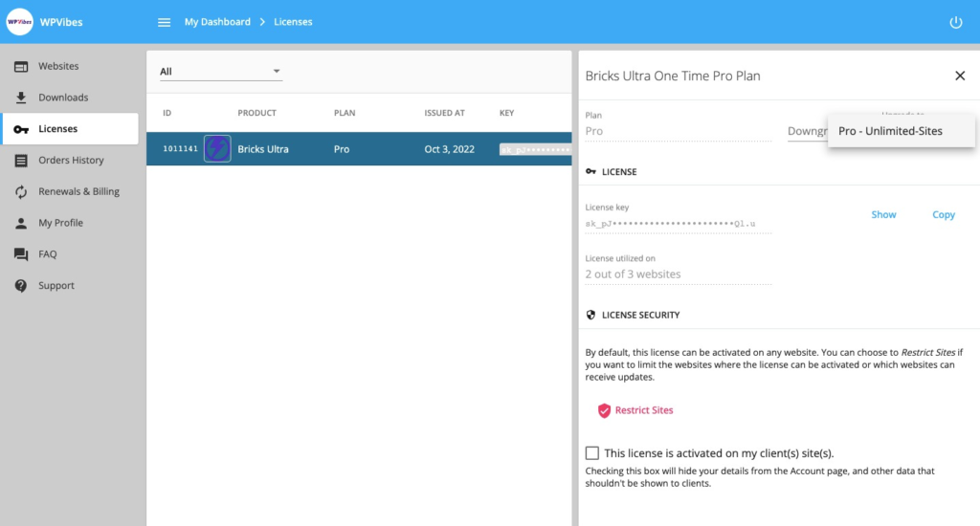Check the client site activation checkbox
This screenshot has height=526, width=980.
591,453
